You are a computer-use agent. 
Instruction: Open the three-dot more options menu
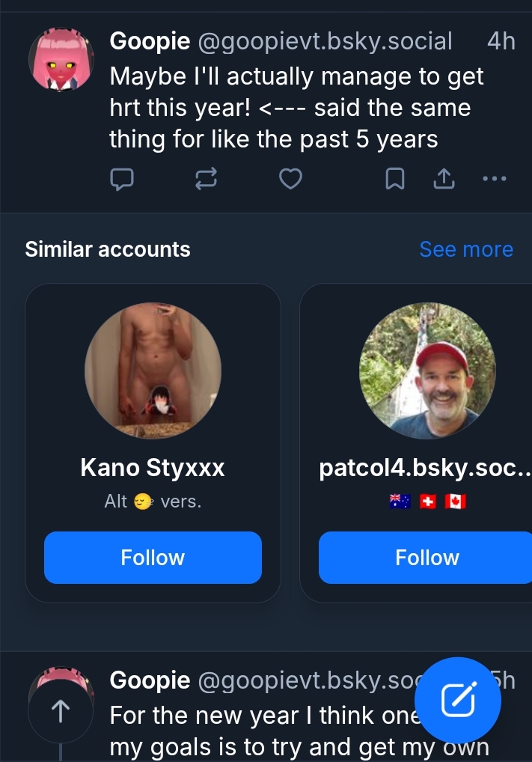pyautogui.click(x=494, y=179)
